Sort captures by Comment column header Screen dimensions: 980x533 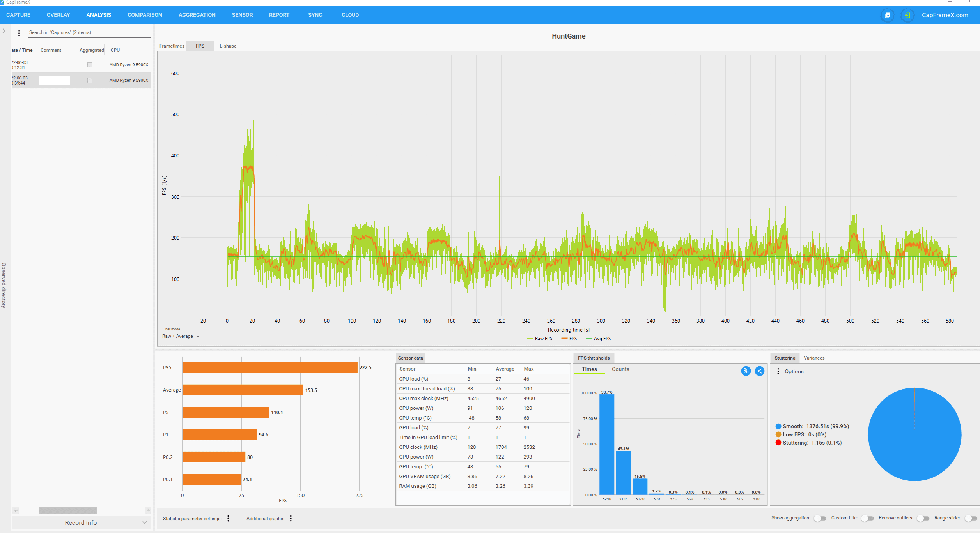pos(51,50)
